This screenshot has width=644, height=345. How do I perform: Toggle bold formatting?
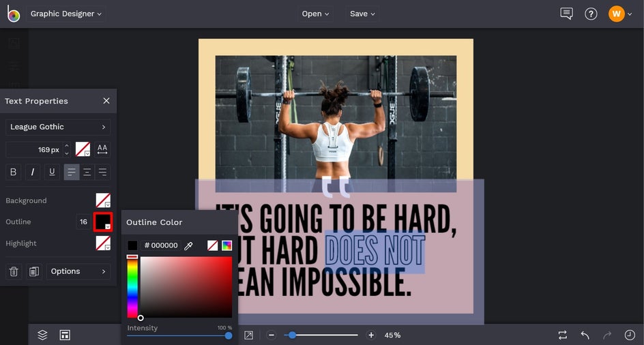point(13,172)
